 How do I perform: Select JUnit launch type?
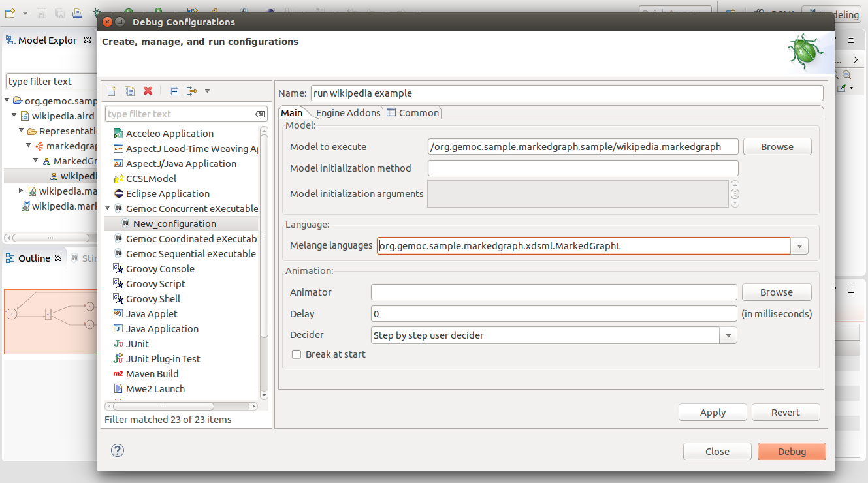click(x=137, y=343)
